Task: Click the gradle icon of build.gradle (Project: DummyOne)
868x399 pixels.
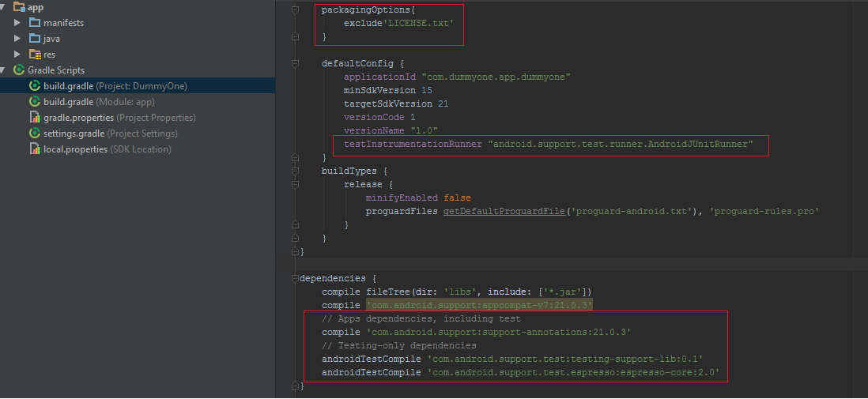Action: point(35,86)
